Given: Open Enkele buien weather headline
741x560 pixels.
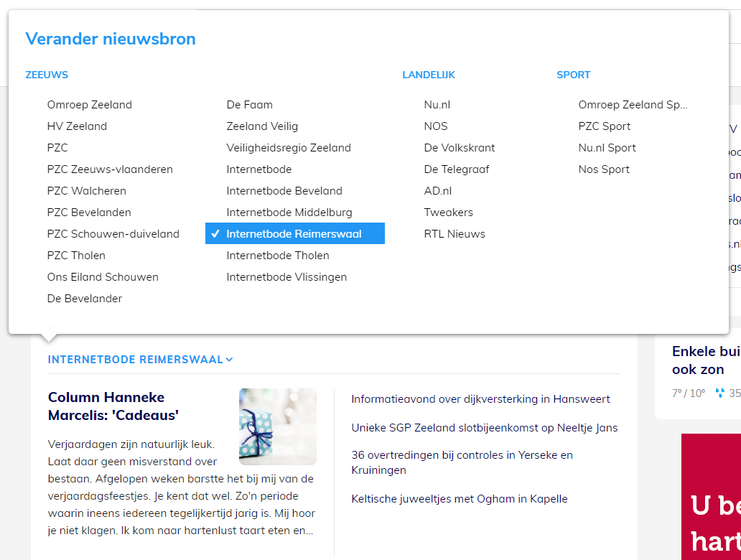Looking at the screenshot, I should tap(706, 360).
